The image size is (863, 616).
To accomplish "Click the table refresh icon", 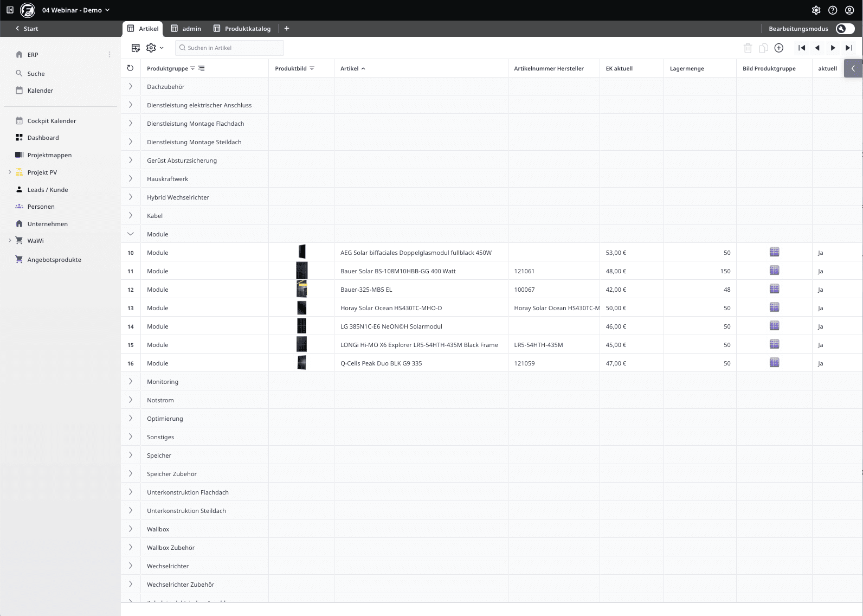I will (130, 68).
